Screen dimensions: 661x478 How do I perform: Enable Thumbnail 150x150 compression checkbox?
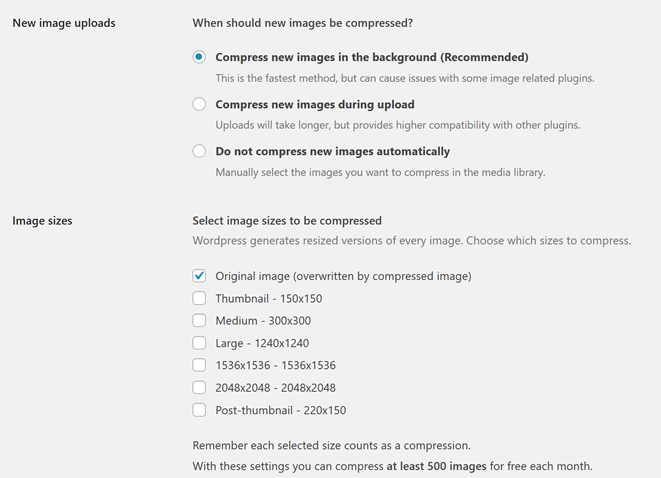pyautogui.click(x=199, y=298)
